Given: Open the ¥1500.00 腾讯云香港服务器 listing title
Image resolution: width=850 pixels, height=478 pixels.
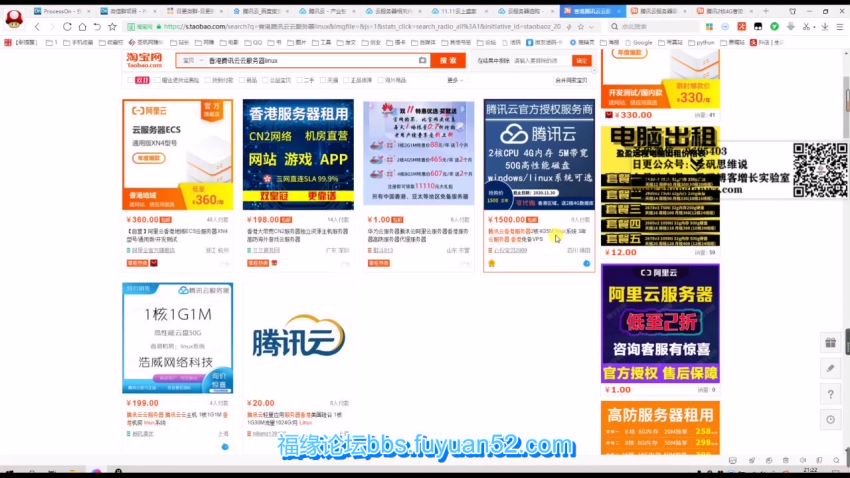Looking at the screenshot, I should (537, 235).
